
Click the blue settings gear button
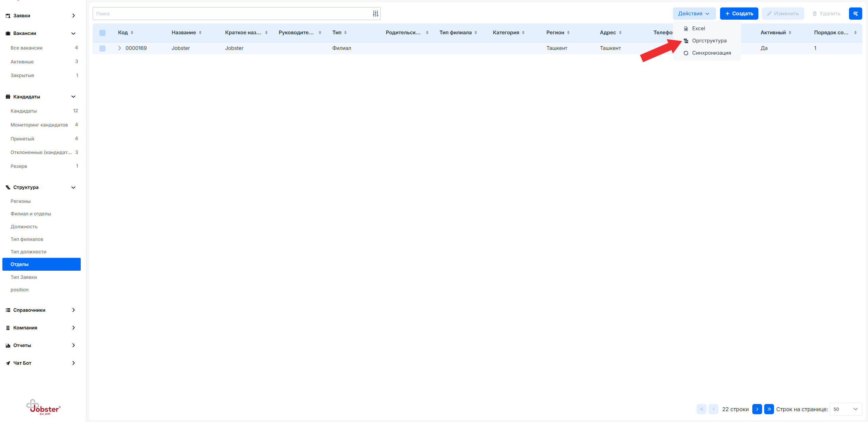coord(855,14)
